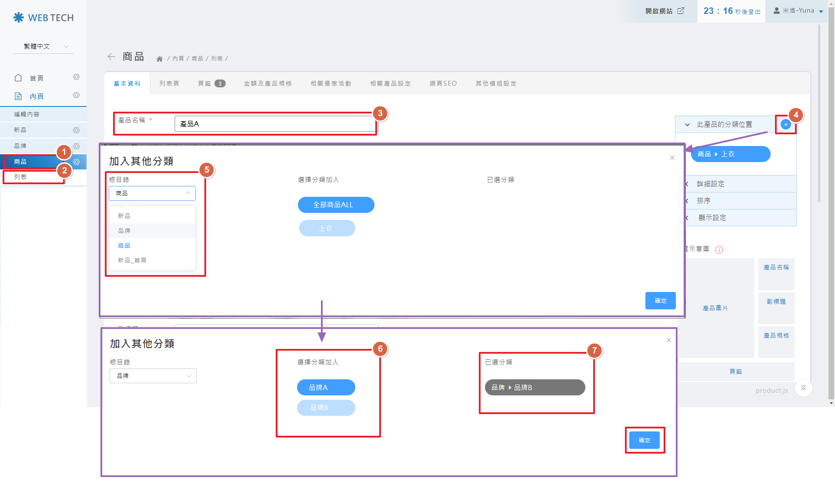Viewport: 835px width, 504px height.
Task: Click the blue plus add-category icon
Action: 785,125
